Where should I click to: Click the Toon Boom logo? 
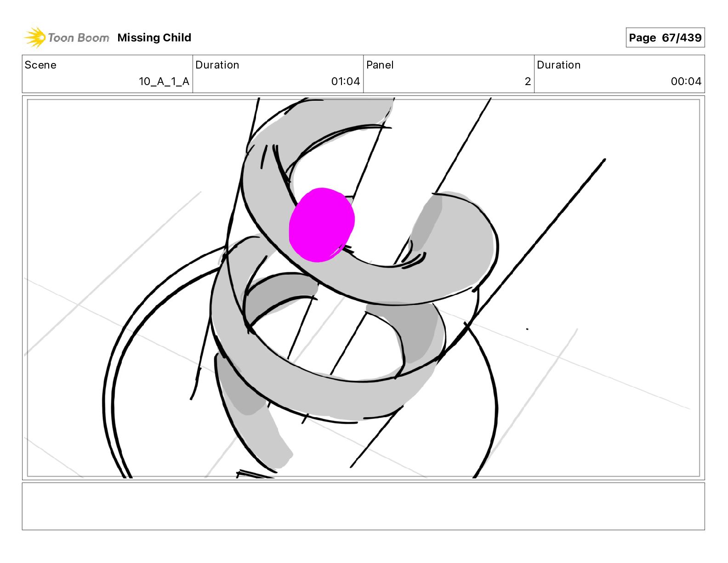click(67, 38)
